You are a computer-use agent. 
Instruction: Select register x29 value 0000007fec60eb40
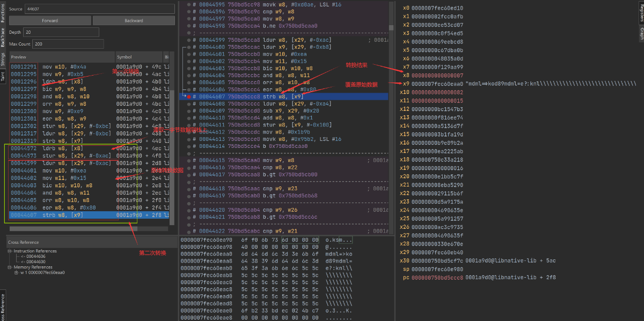point(437,252)
